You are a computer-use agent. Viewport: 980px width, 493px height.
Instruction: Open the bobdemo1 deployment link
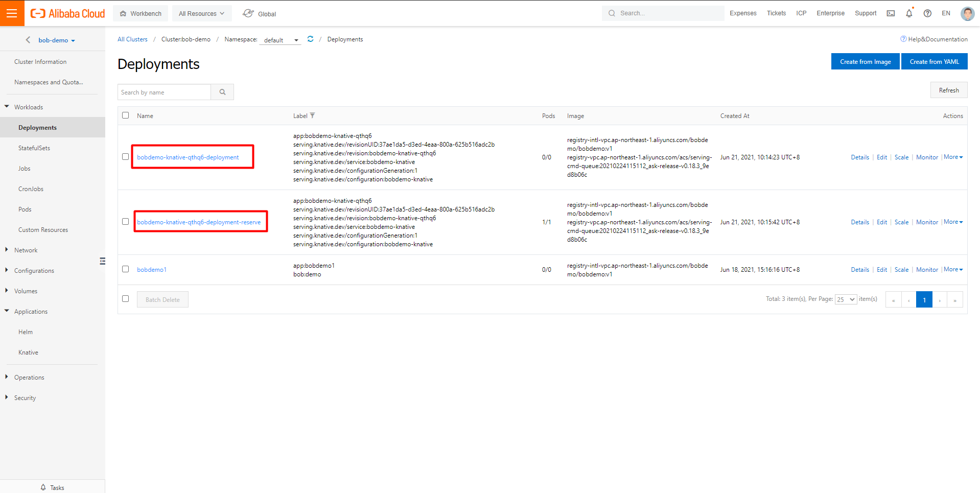pyautogui.click(x=152, y=270)
